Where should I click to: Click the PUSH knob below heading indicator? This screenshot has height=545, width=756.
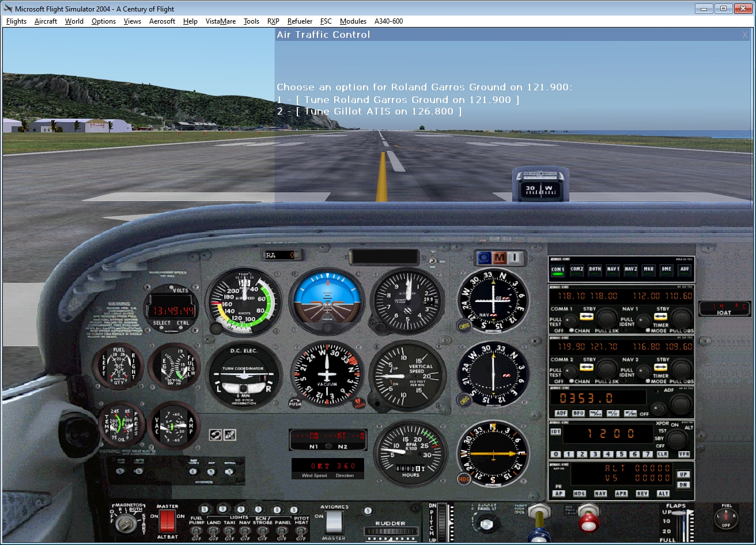[x=295, y=403]
